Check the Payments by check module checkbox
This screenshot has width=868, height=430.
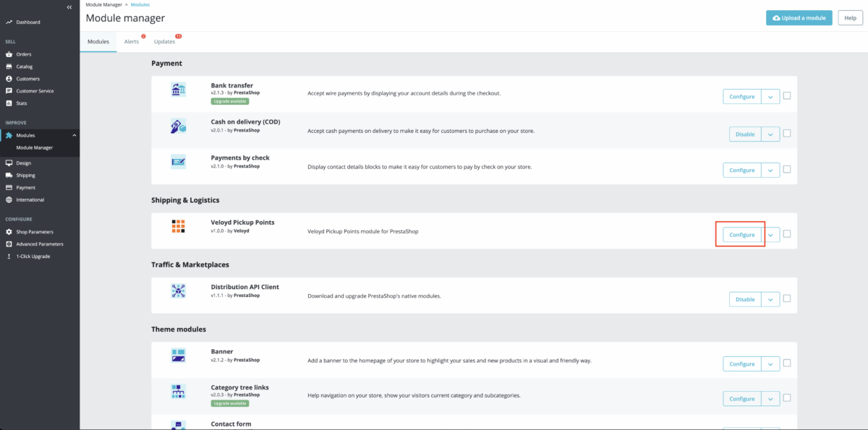[787, 170]
